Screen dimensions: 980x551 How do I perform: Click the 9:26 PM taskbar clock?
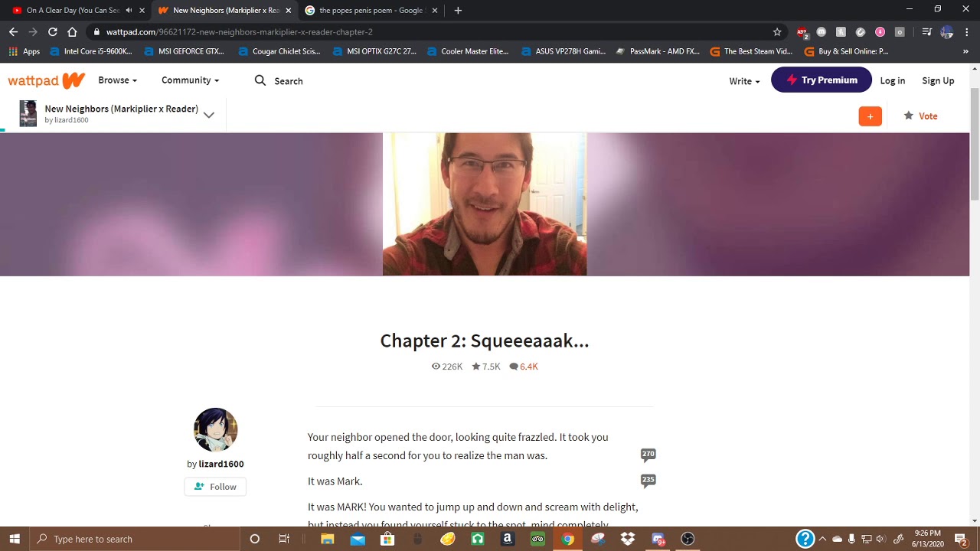pyautogui.click(x=927, y=539)
